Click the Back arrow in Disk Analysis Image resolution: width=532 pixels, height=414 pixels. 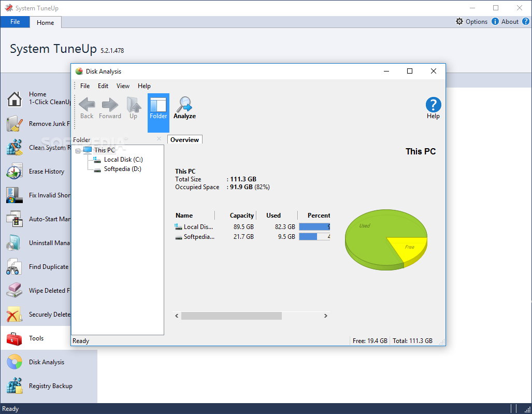tap(87, 108)
